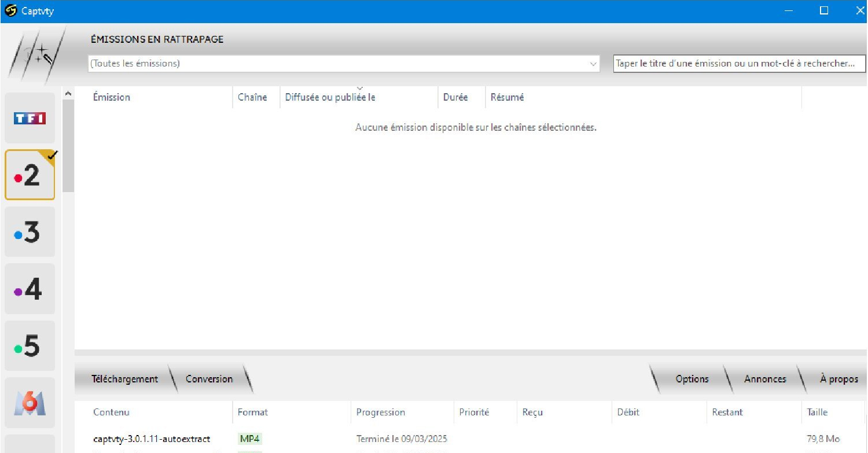Sort downloads by Progression column header
The height and width of the screenshot is (453, 868).
[380, 413]
